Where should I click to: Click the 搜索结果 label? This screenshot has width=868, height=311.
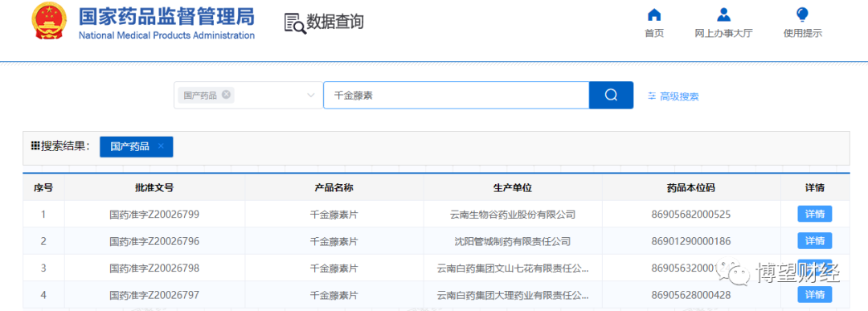pos(65,146)
